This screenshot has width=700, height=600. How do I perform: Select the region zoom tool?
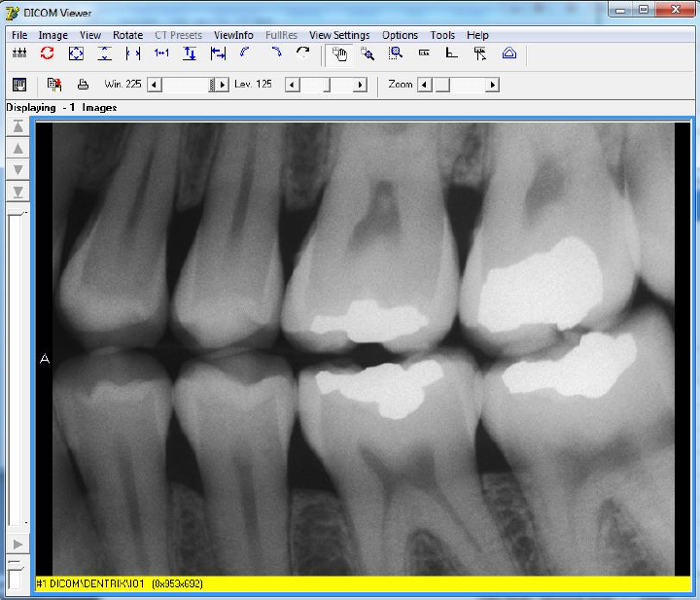coord(396,53)
